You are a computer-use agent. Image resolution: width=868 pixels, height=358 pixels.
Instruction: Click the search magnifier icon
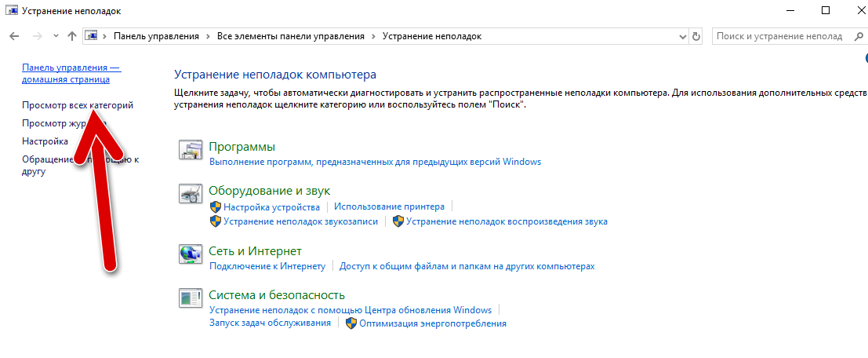[x=857, y=36]
